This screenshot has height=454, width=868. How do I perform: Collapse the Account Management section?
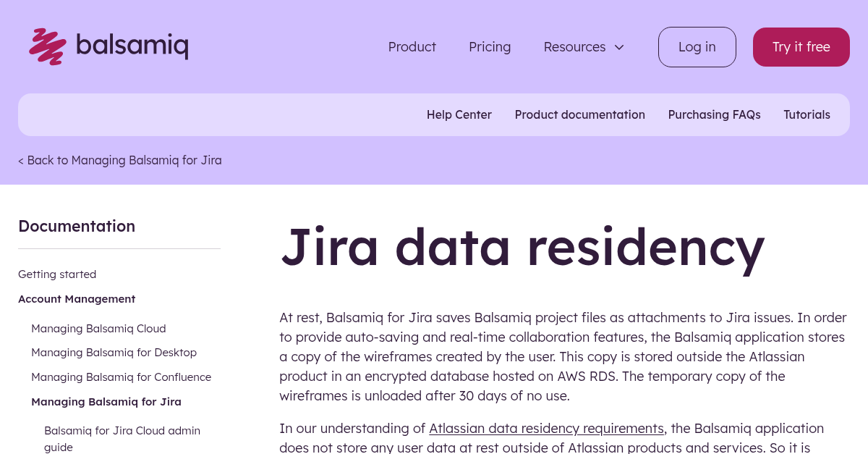pos(77,299)
